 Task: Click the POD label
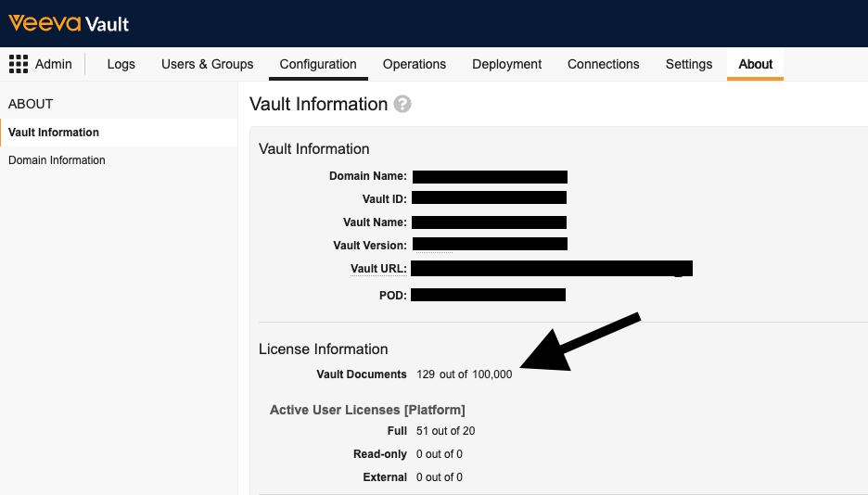click(x=393, y=296)
